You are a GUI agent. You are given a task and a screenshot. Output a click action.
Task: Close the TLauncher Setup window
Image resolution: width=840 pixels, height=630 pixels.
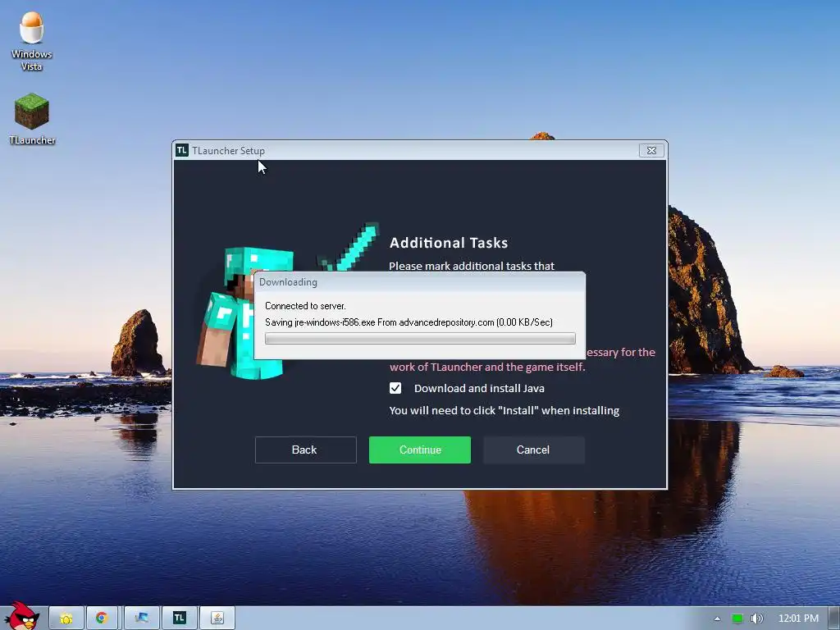coord(651,151)
